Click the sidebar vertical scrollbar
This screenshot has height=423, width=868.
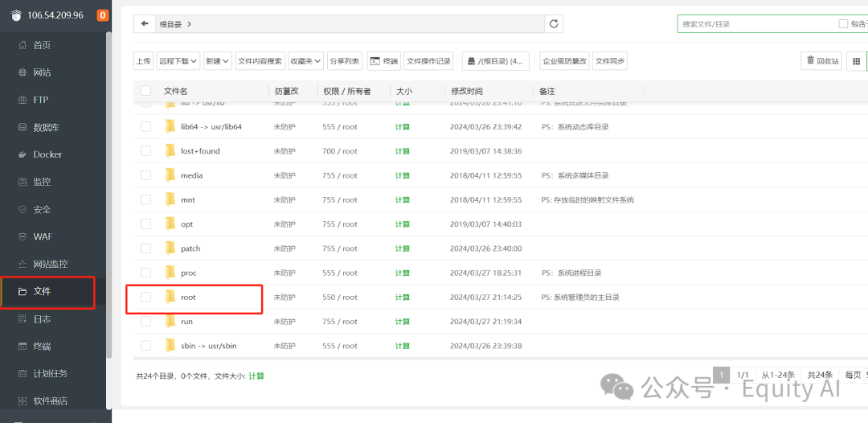109,194
